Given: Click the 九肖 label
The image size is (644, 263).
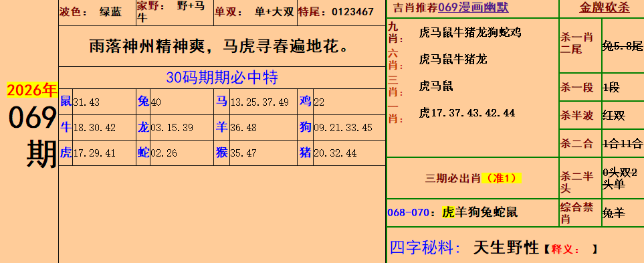Looking at the screenshot, I should (x=395, y=33).
